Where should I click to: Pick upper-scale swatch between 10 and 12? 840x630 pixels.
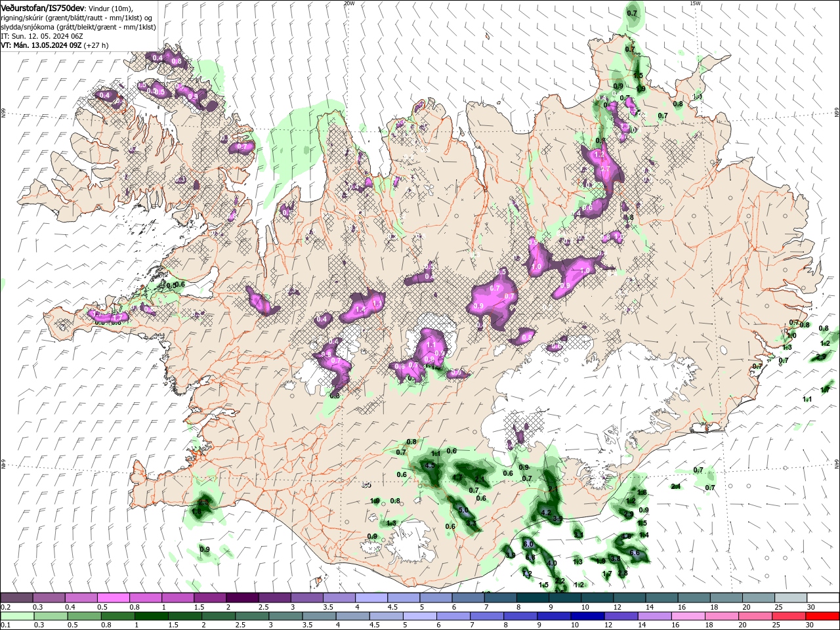(597, 598)
